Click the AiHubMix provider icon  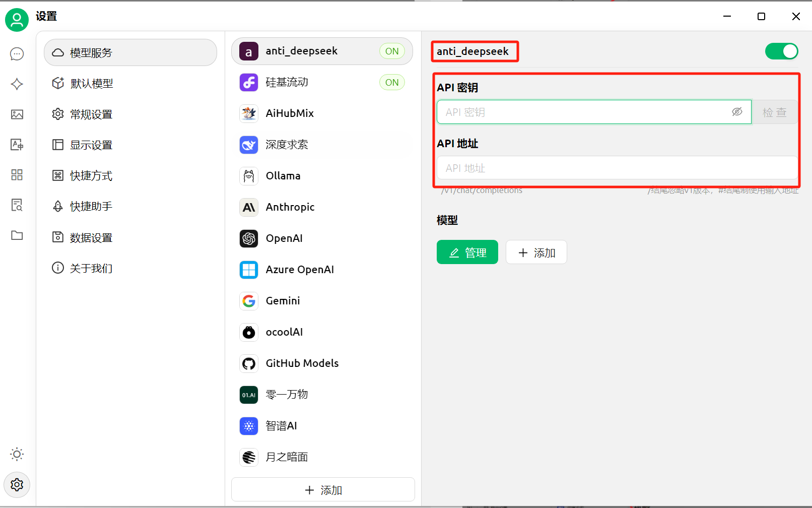(249, 113)
